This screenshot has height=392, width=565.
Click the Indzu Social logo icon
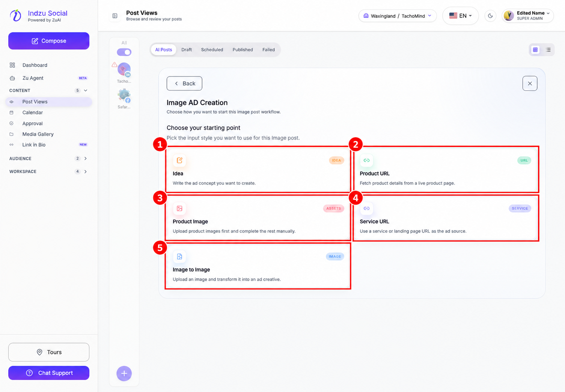tap(15, 15)
